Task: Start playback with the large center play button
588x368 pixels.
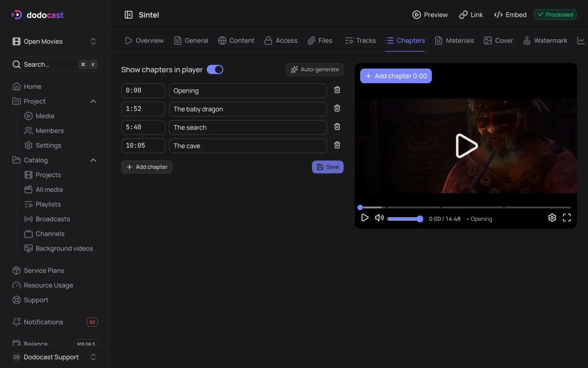Action: pyautogui.click(x=466, y=146)
